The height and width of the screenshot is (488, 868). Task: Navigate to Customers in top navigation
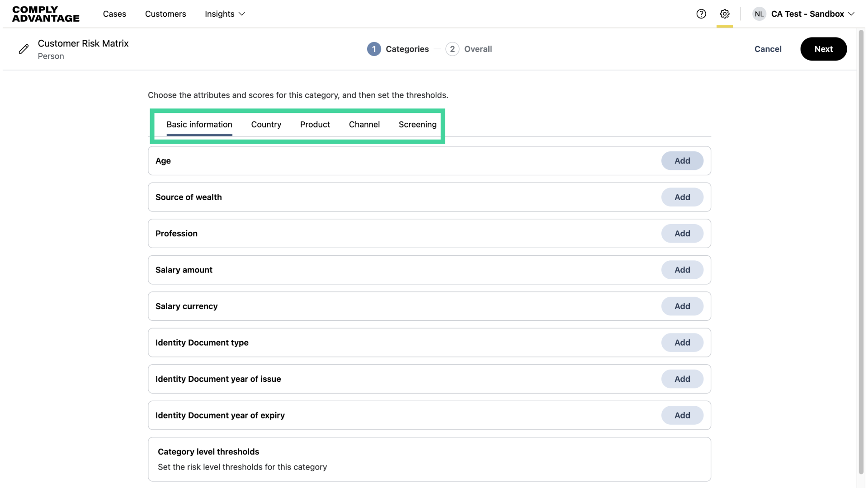[165, 14]
